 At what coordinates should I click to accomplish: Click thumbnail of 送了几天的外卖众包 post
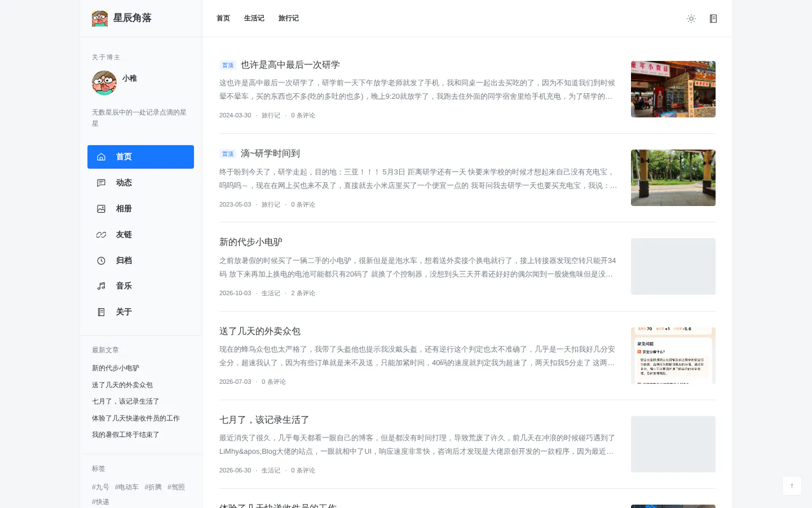tap(673, 356)
